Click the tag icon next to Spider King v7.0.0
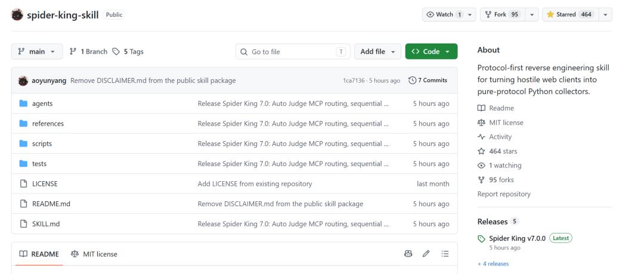 (x=481, y=239)
